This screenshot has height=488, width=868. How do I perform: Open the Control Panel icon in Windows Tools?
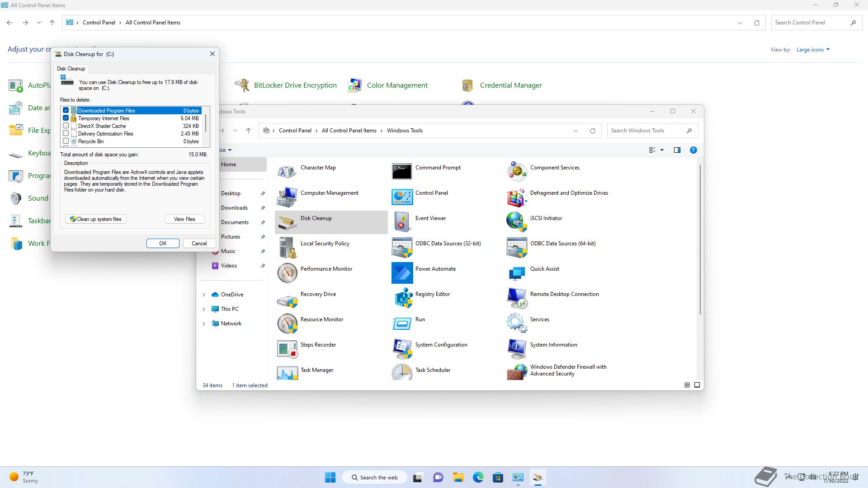click(402, 197)
